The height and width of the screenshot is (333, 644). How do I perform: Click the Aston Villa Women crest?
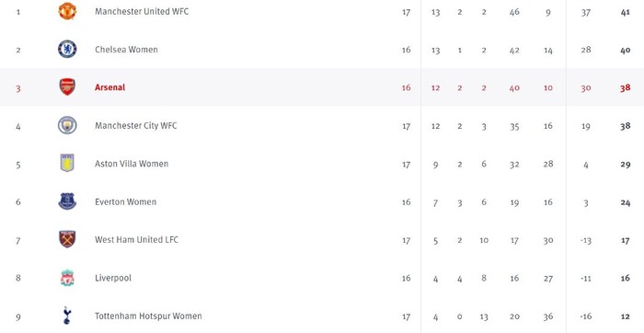click(67, 163)
